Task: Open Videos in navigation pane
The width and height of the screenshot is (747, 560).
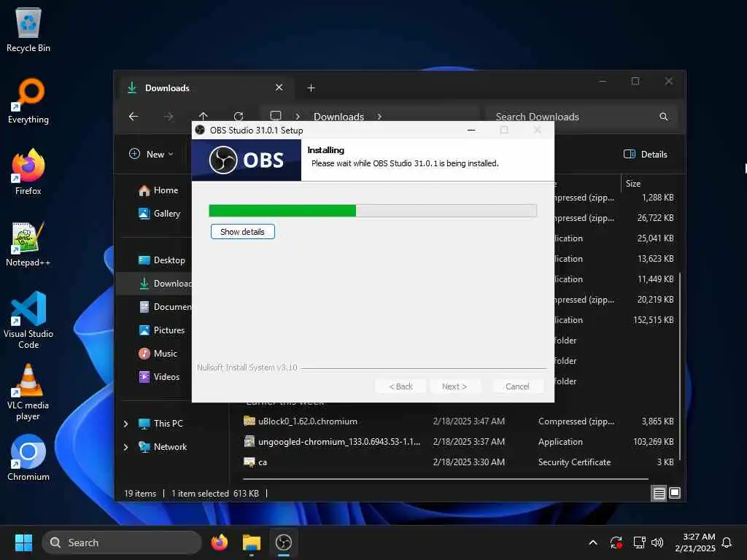Action: coord(160,377)
